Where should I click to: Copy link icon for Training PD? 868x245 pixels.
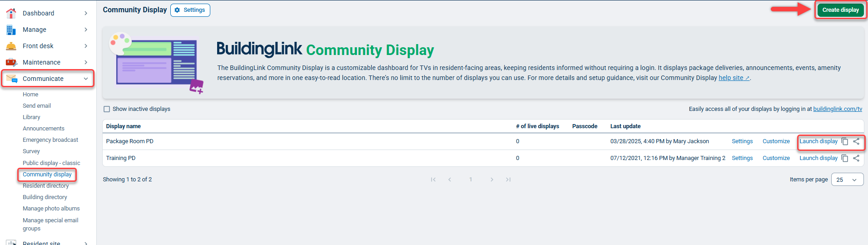tap(845, 158)
